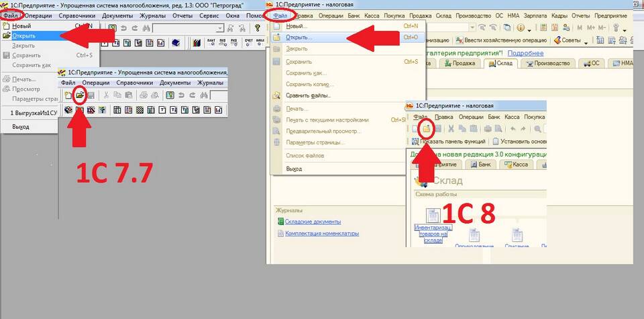644x319 pixels.
Task: Click the orange info icon in 1C 8 toolbar
Action: (x=521, y=28)
